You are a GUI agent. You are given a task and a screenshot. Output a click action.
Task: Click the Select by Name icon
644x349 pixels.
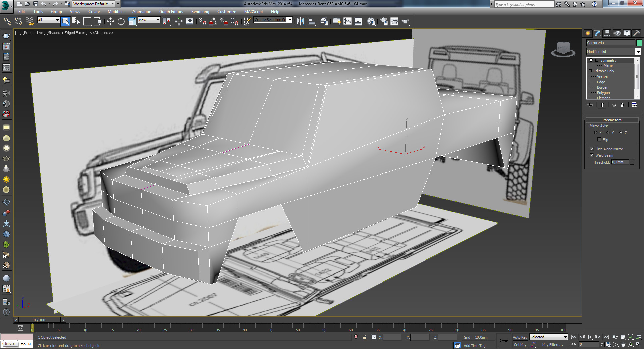(x=76, y=21)
